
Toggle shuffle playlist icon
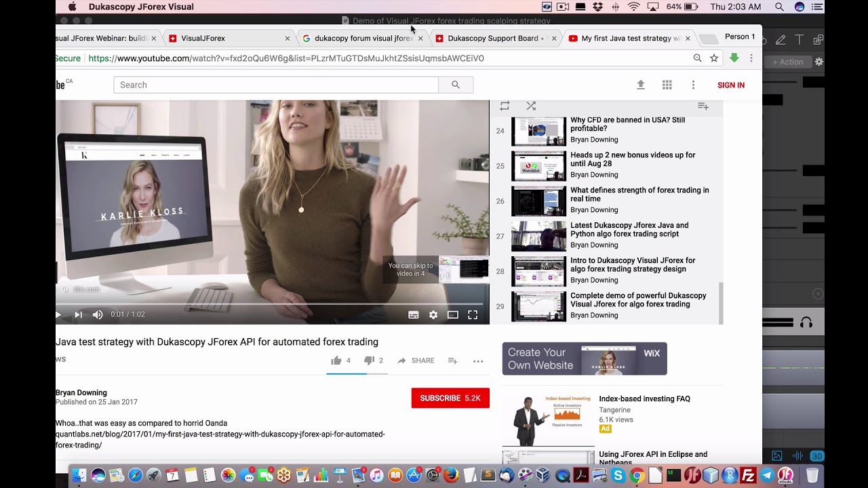pos(531,106)
